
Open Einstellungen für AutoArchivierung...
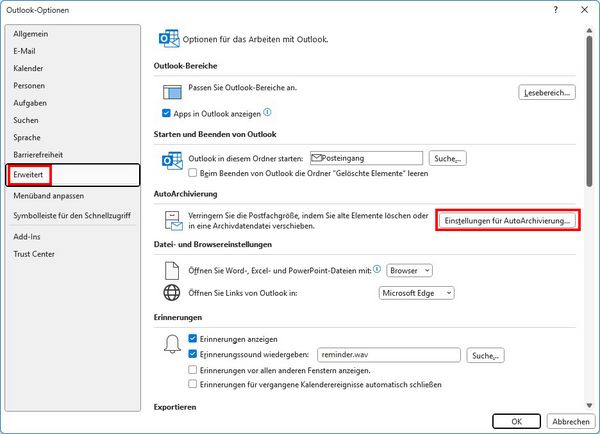(x=507, y=220)
